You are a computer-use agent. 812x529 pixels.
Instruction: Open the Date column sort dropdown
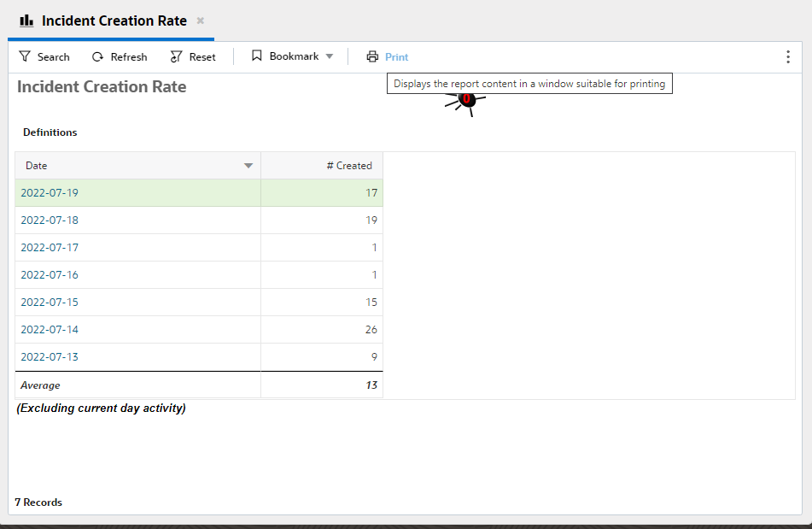(248, 166)
